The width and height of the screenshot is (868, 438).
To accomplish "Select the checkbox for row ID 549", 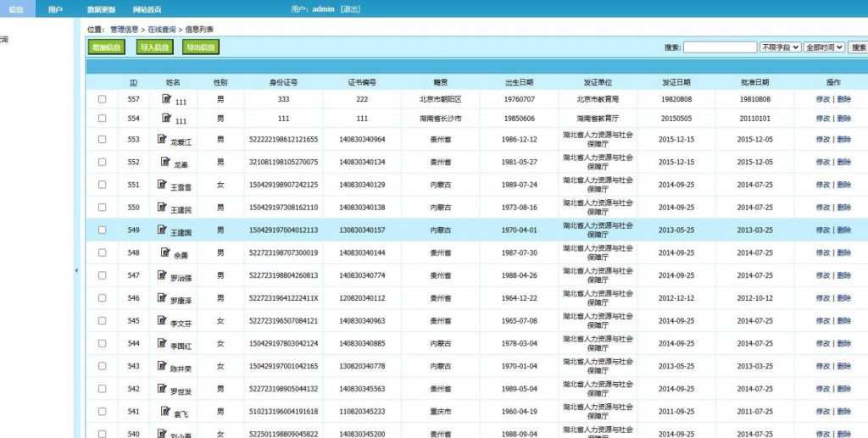I will tap(103, 230).
